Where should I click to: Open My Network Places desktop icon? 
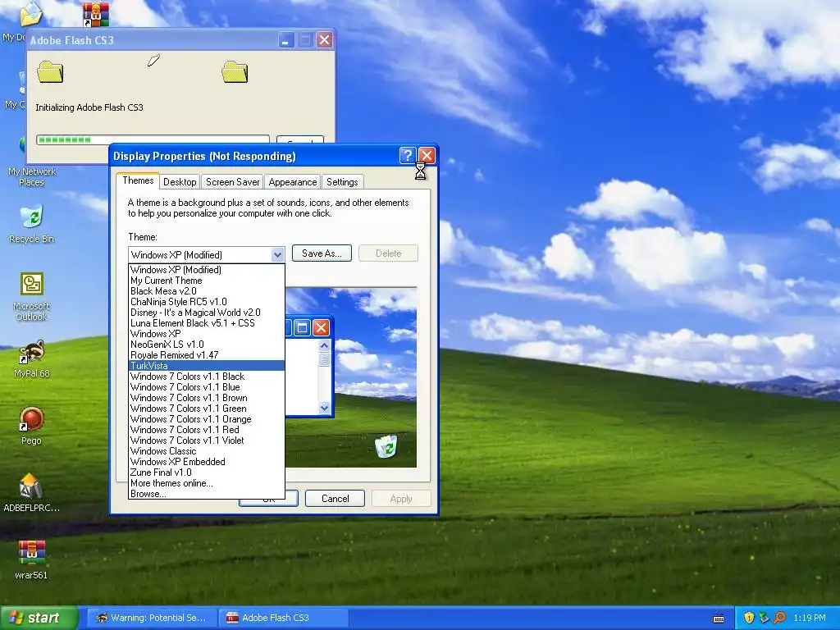coord(32,176)
